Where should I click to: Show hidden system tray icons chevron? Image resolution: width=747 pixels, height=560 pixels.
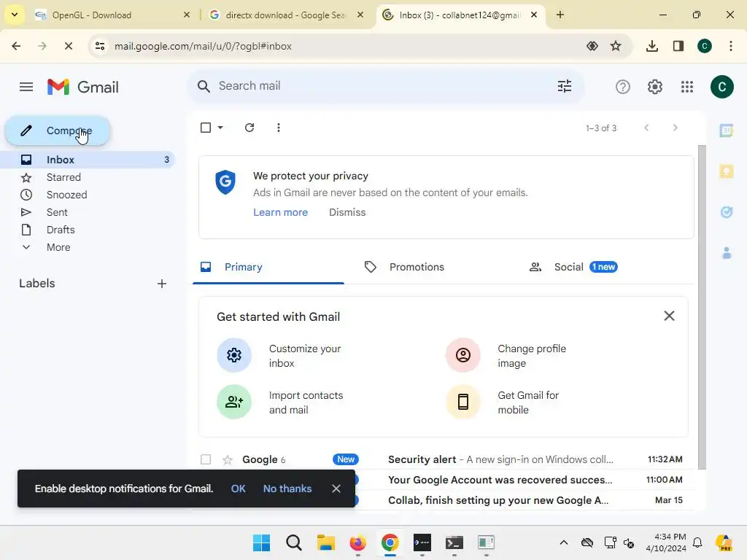564,542
